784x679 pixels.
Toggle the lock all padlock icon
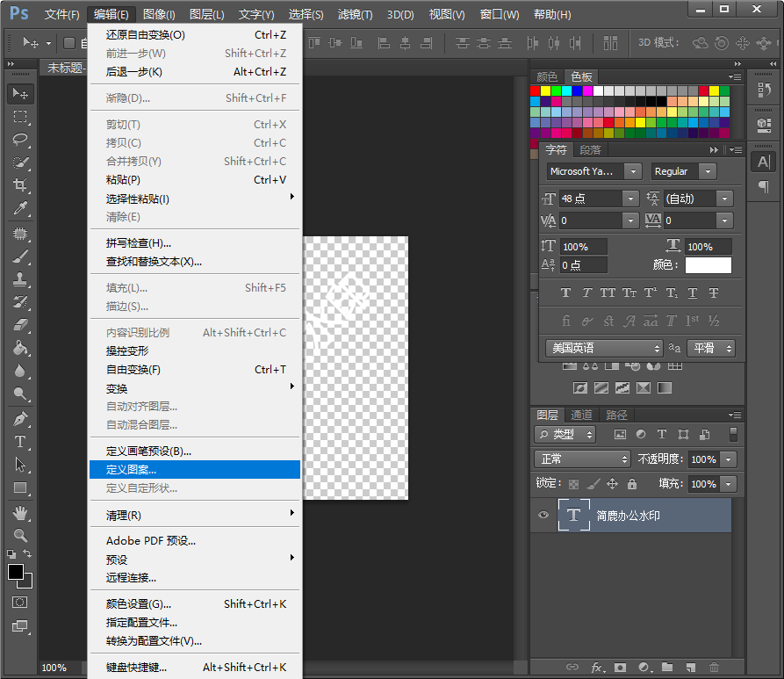632,484
